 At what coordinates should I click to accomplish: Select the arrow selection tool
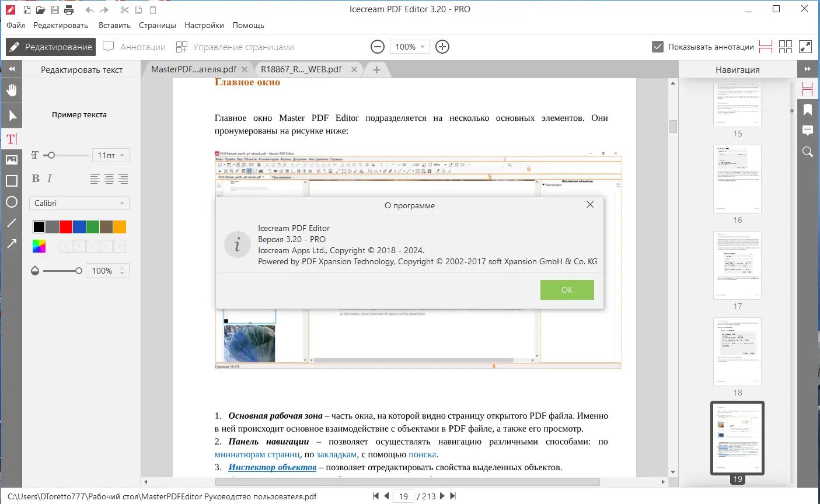(12, 115)
